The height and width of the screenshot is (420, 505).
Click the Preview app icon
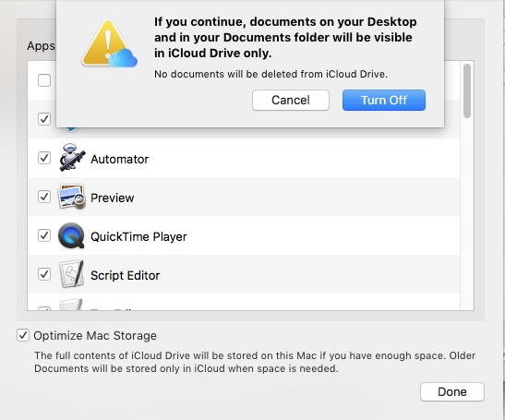coord(71,197)
